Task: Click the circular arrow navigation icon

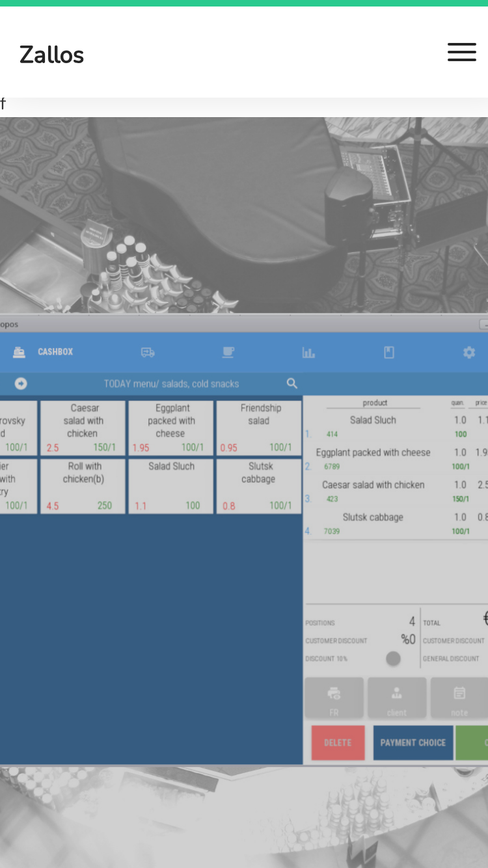Action: [x=21, y=384]
